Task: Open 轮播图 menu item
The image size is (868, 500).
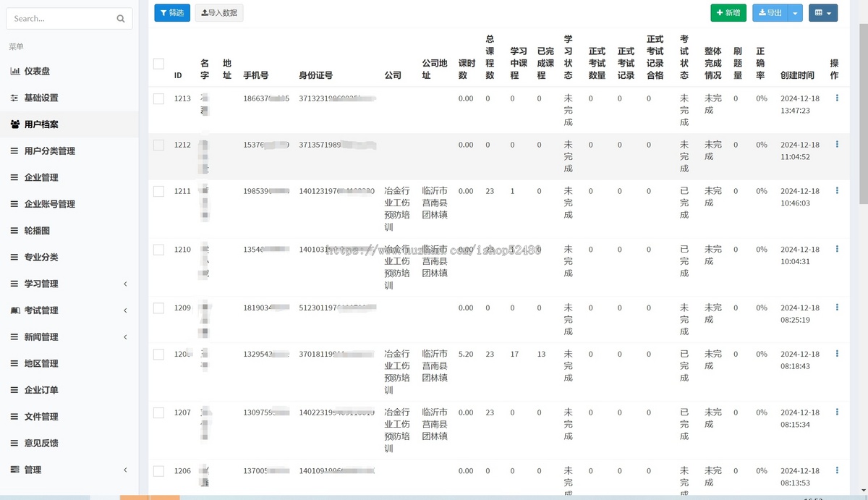Action: [37, 231]
